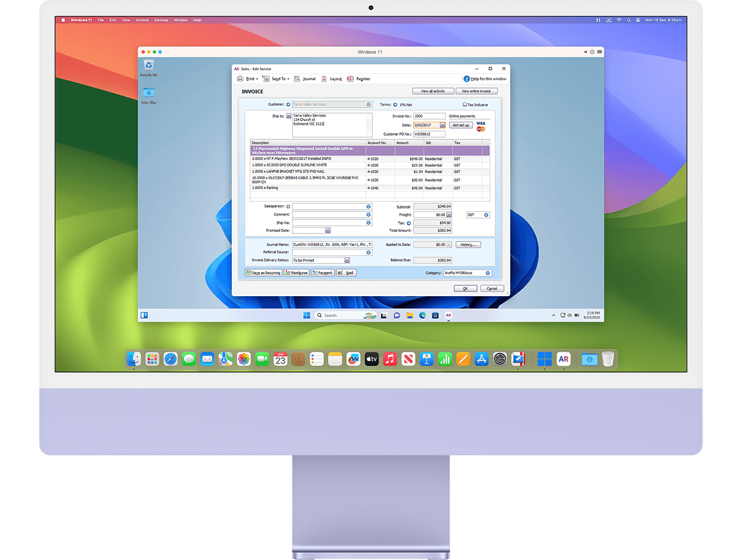Open the Reimburse function icon
The width and height of the screenshot is (742, 560).
(x=286, y=273)
